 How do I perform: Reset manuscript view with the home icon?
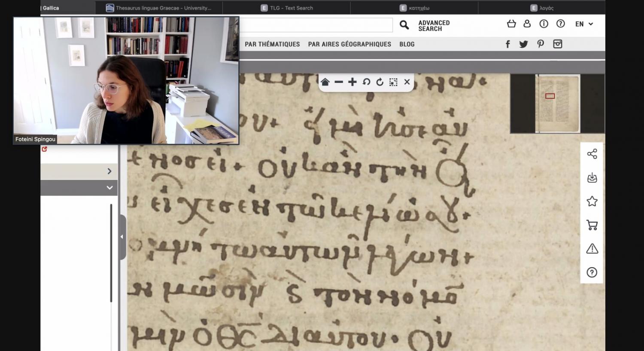click(x=325, y=82)
